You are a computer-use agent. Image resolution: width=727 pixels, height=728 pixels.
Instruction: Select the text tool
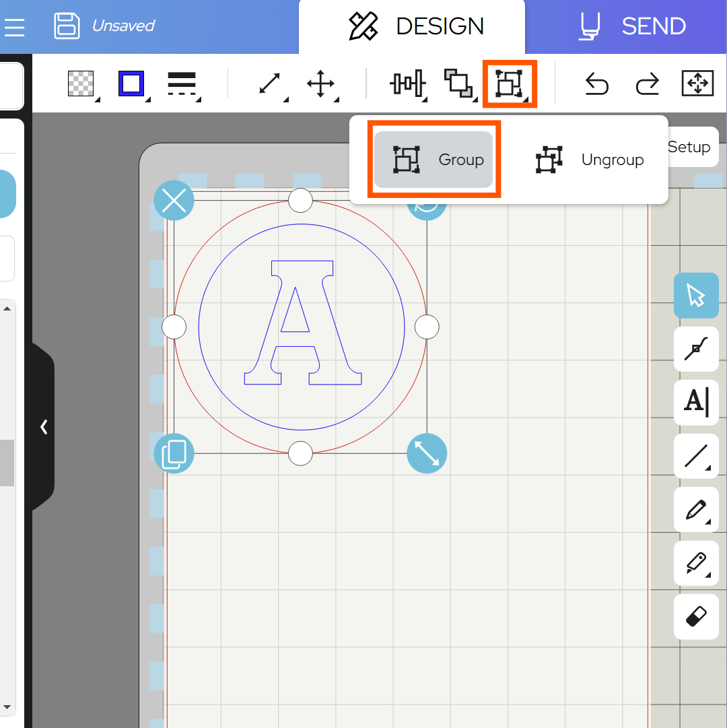pos(696,403)
